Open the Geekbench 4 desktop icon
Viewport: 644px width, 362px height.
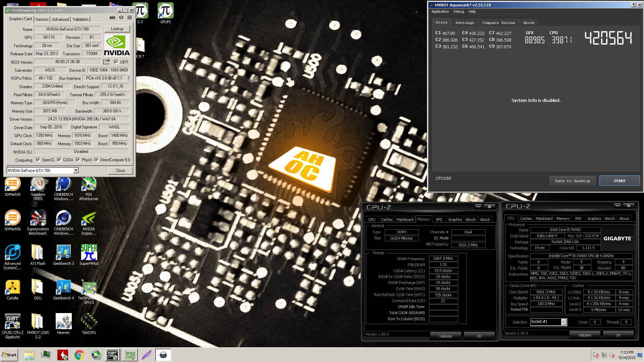63,290
